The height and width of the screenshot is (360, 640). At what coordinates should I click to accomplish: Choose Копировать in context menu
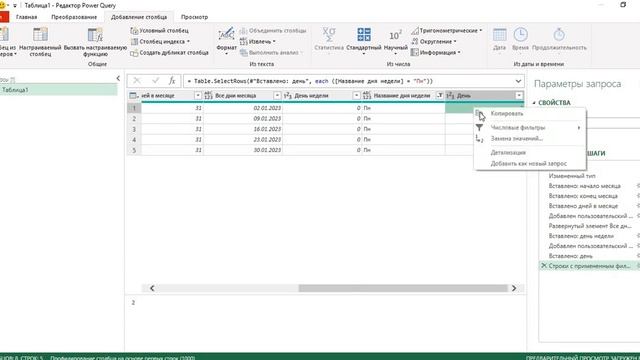coord(530,114)
